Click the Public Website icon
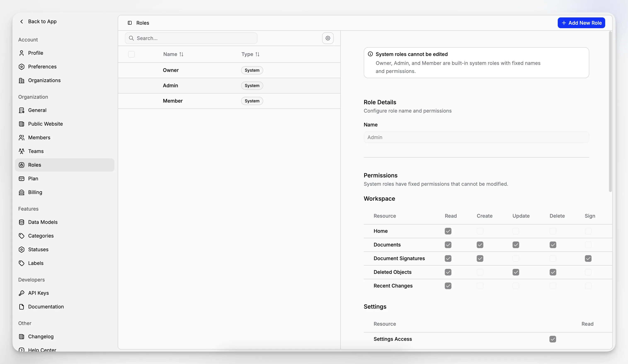628x364 pixels. click(22, 124)
